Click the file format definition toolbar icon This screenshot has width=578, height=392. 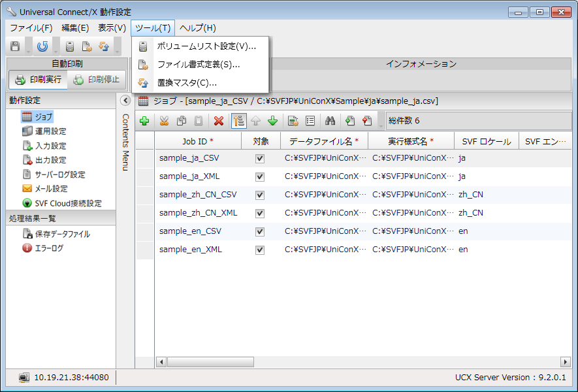tap(87, 46)
